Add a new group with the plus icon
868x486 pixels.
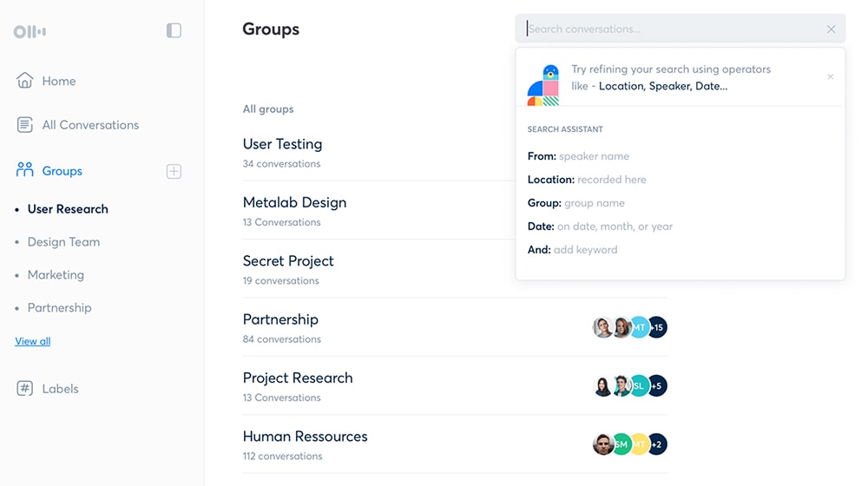[174, 172]
